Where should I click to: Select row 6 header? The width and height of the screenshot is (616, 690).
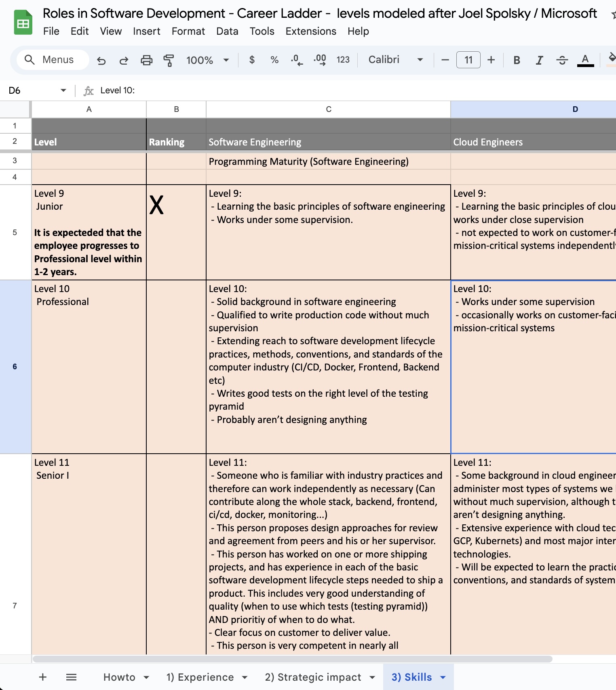point(15,366)
